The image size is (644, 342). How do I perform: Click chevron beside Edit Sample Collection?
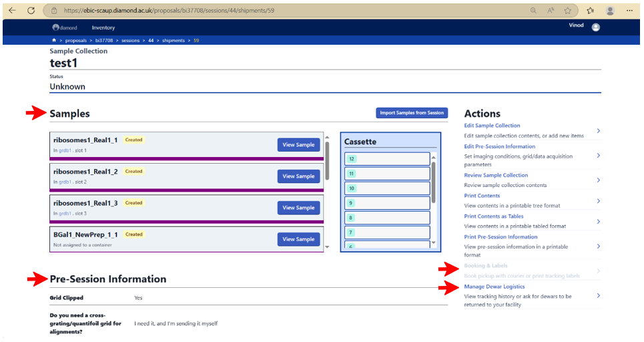click(x=599, y=131)
